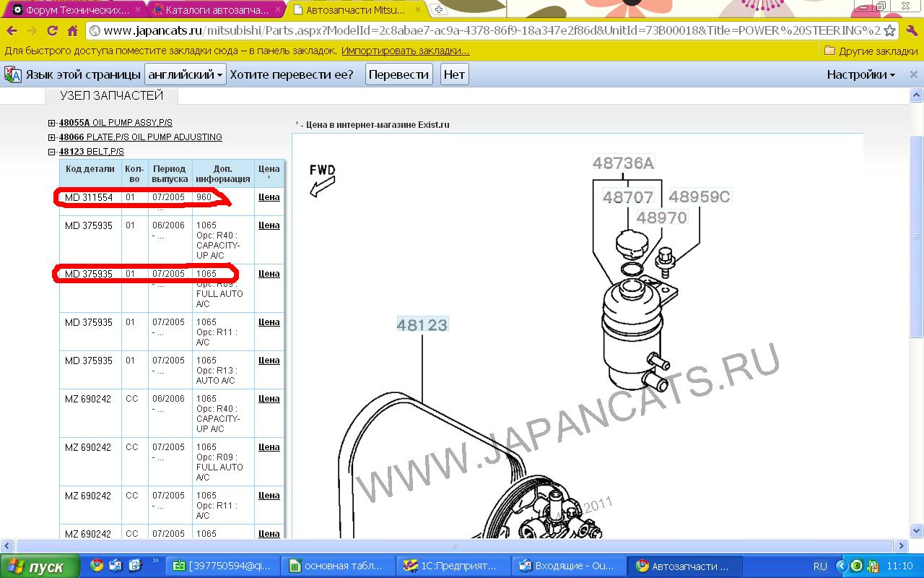Click 'Импортировать закладки...' link

405,51
